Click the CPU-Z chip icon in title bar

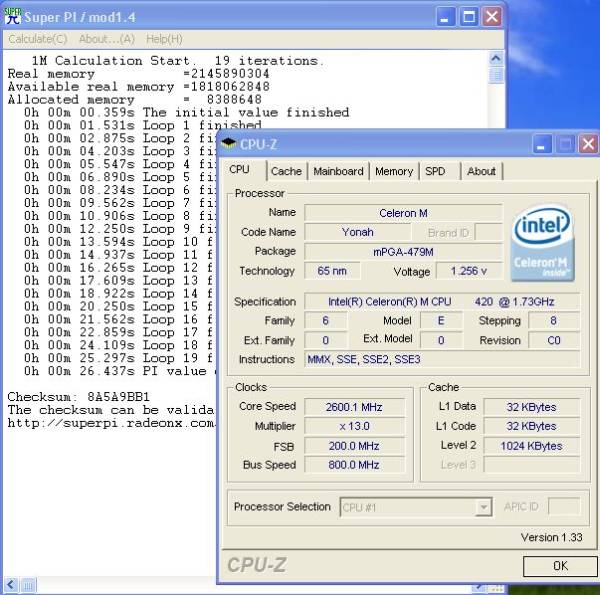click(228, 144)
